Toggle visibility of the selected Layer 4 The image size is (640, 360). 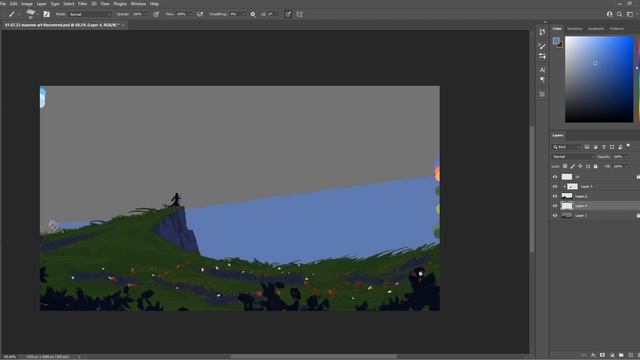[555, 206]
